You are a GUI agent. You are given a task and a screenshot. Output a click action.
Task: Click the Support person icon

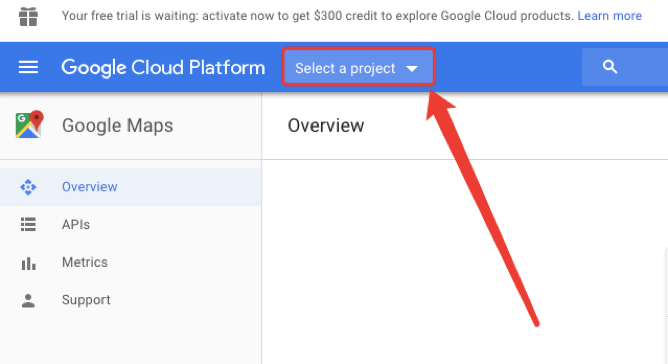(x=28, y=300)
